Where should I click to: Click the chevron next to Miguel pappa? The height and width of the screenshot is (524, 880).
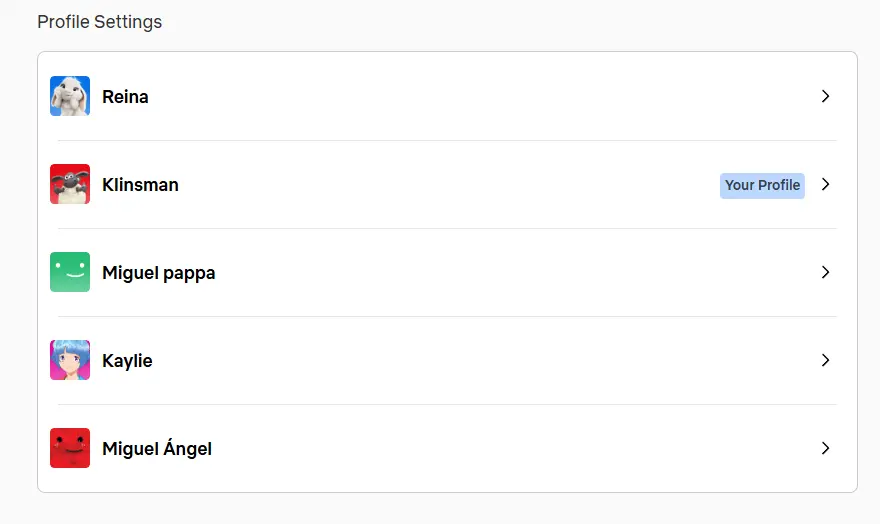[825, 272]
